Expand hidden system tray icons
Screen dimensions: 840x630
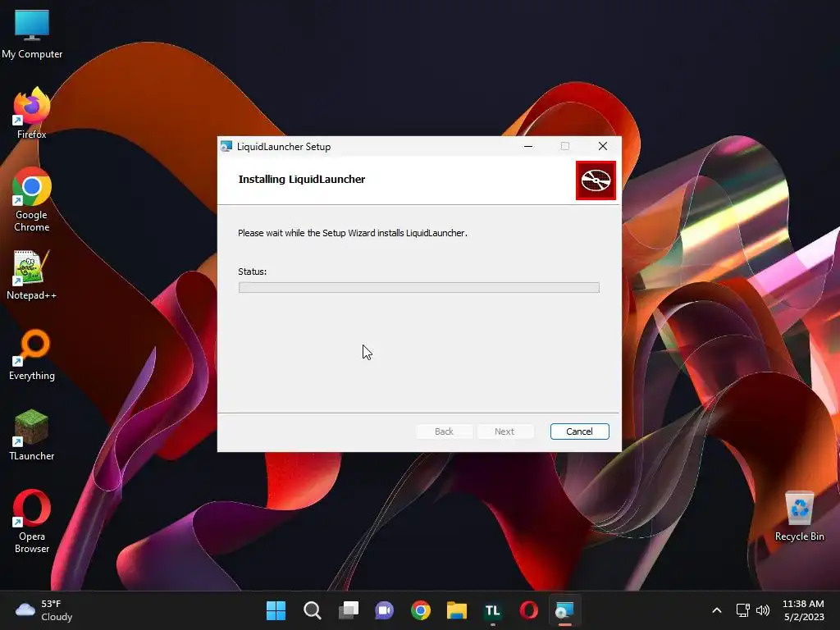[717, 610]
